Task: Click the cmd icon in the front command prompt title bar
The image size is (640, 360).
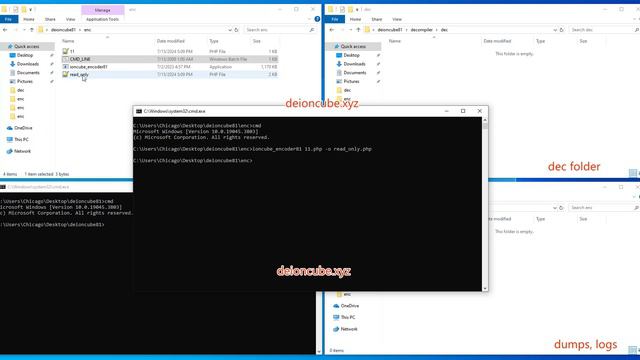Action: 139,111
